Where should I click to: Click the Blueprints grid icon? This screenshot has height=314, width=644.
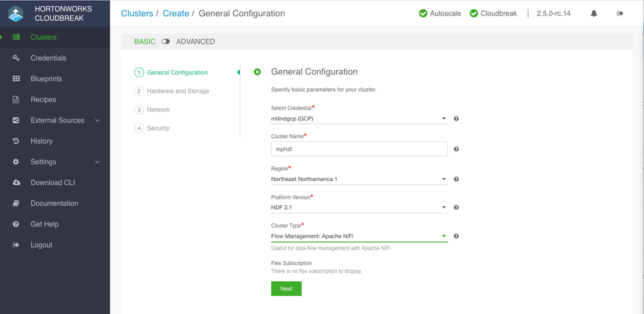[16, 79]
